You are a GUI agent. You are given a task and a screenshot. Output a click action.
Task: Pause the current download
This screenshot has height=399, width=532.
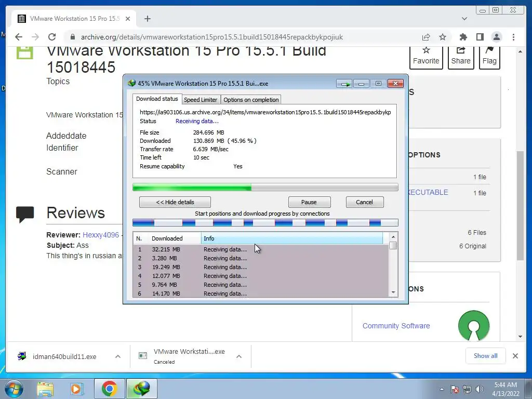click(309, 202)
